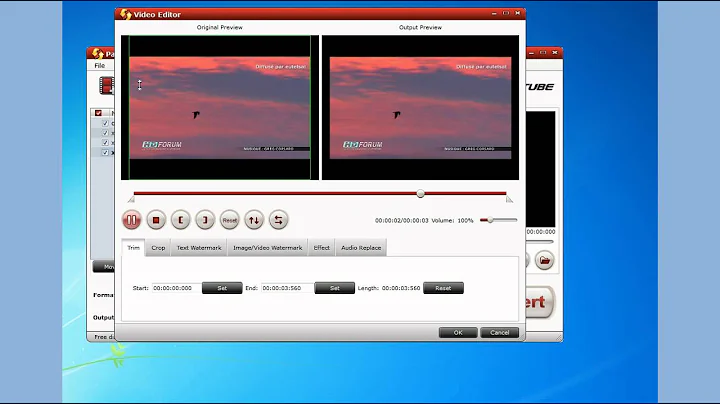The height and width of the screenshot is (404, 720).
Task: Click background window title bar app logo
Action: coord(97,53)
